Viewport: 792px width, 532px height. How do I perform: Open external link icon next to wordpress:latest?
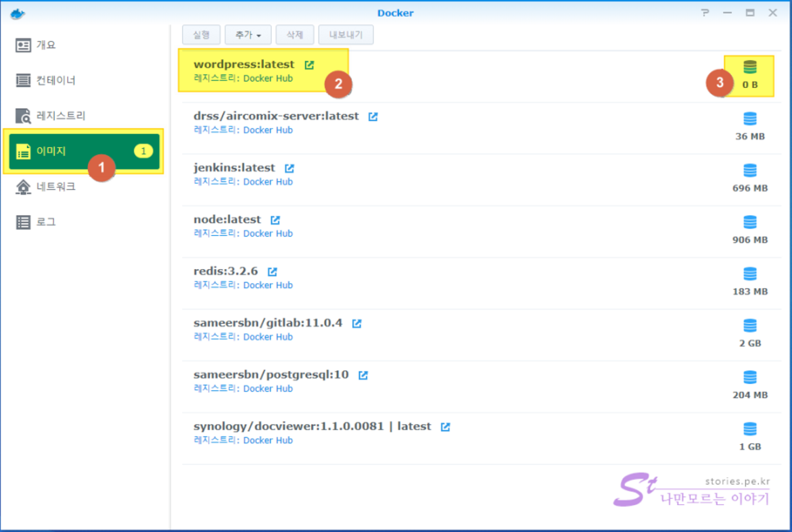click(309, 65)
